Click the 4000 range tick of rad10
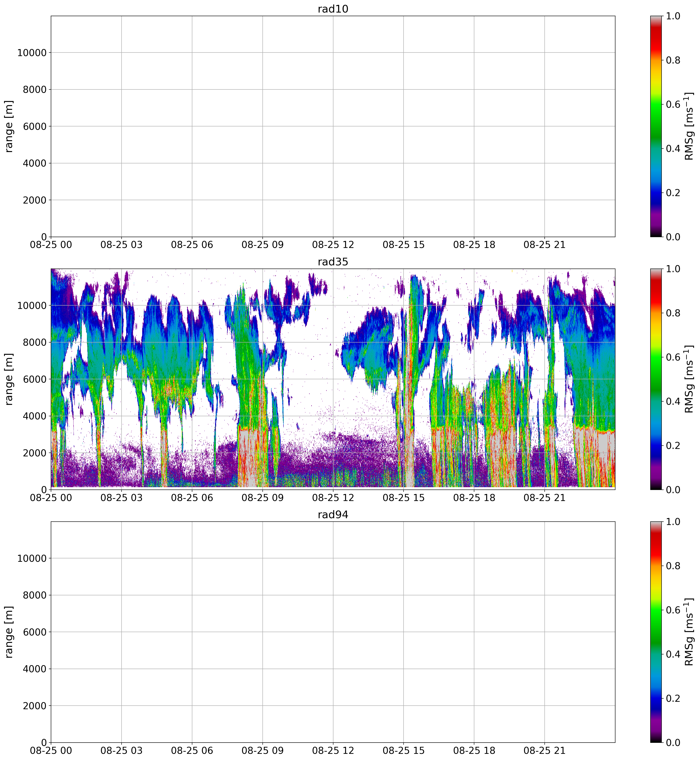This screenshot has height=760, width=700. click(x=34, y=163)
